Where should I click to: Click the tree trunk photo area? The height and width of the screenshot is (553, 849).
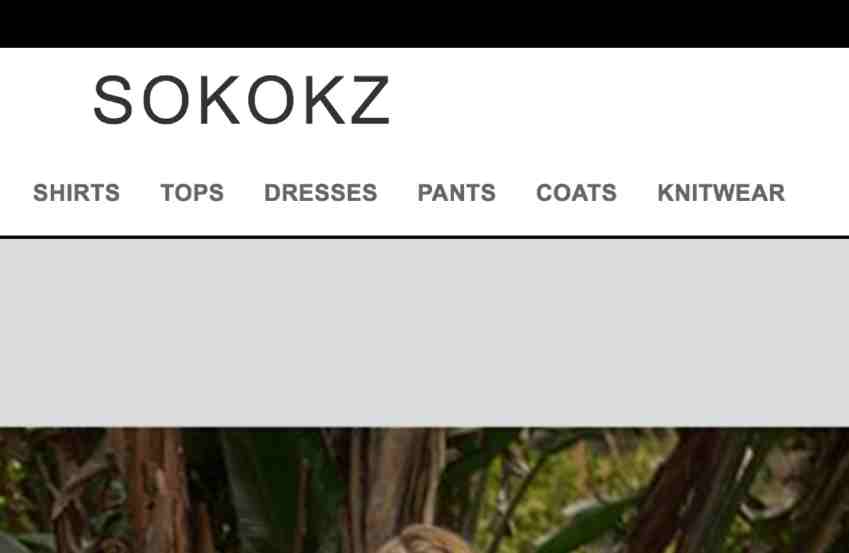pyautogui.click(x=424, y=490)
